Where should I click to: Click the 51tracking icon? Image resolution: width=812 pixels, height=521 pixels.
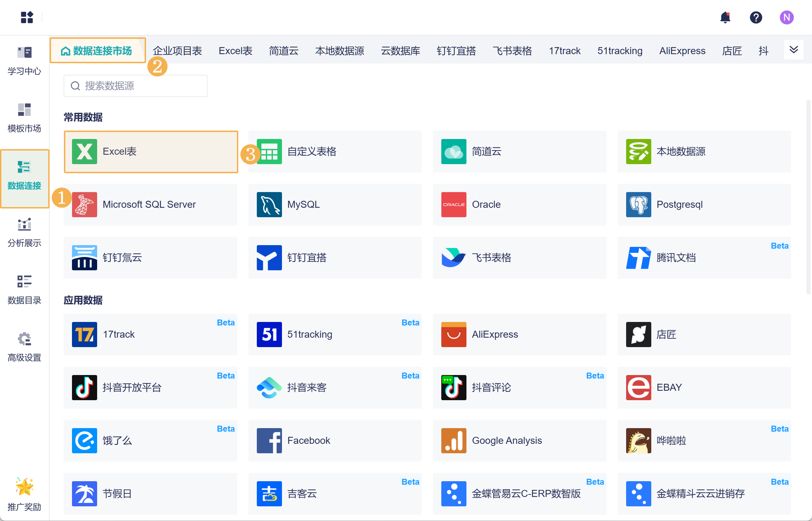coord(269,335)
